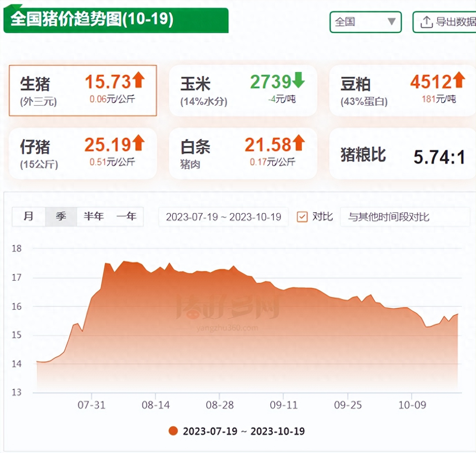Select the 豆粕 (43%蛋白) price card

[x=402, y=91]
